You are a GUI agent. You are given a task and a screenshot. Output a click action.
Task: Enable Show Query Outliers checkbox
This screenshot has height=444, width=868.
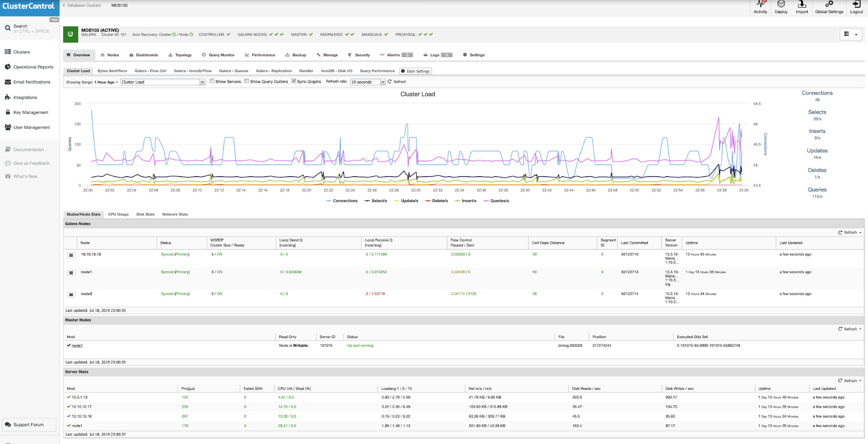pos(247,81)
